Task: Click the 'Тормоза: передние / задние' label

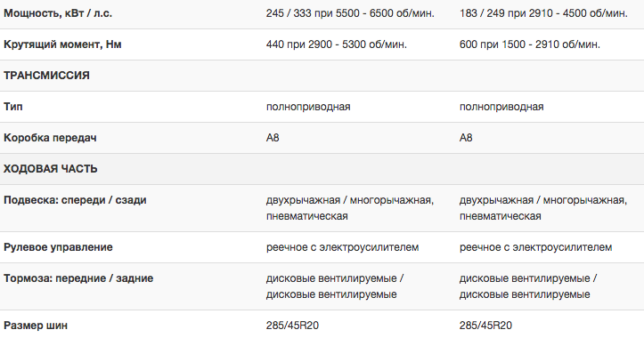Action: pos(78,278)
